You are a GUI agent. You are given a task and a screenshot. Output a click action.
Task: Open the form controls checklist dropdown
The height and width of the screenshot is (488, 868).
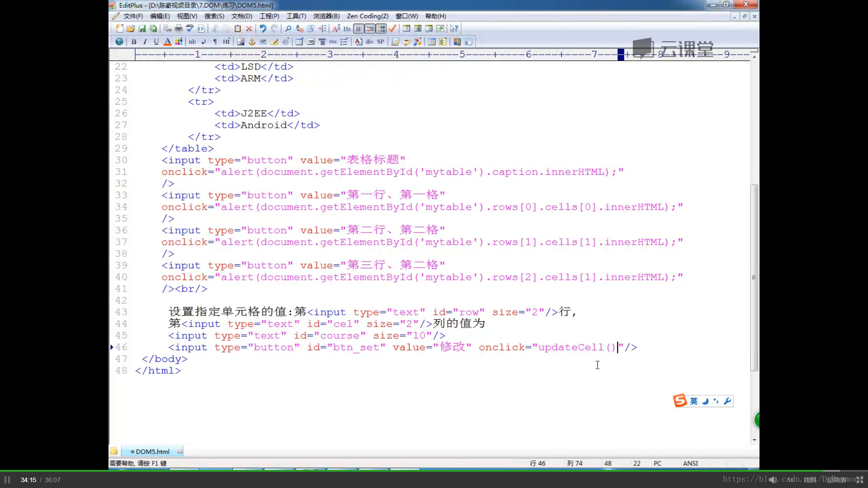443,42
